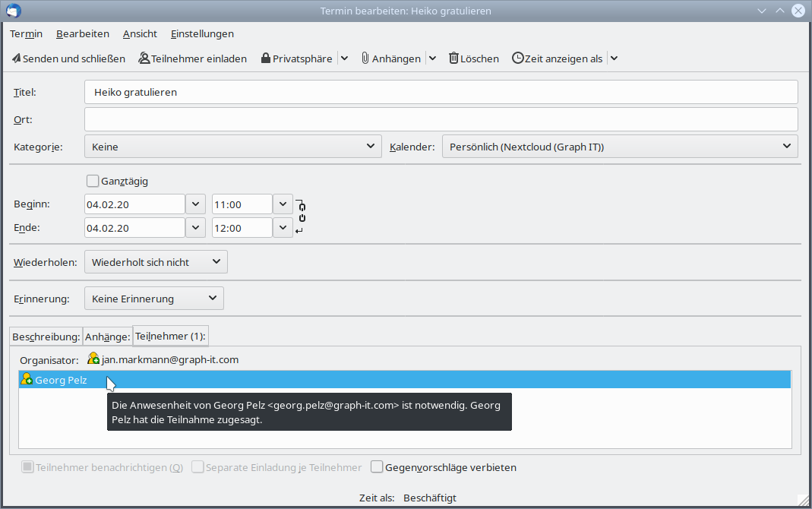Open the Kategorie dropdown

pyautogui.click(x=232, y=147)
